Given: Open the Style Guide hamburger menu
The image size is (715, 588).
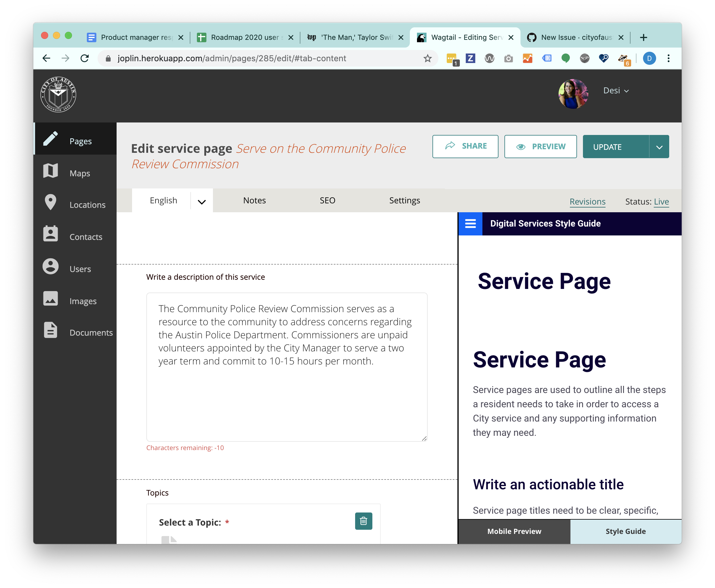Looking at the screenshot, I should point(470,224).
